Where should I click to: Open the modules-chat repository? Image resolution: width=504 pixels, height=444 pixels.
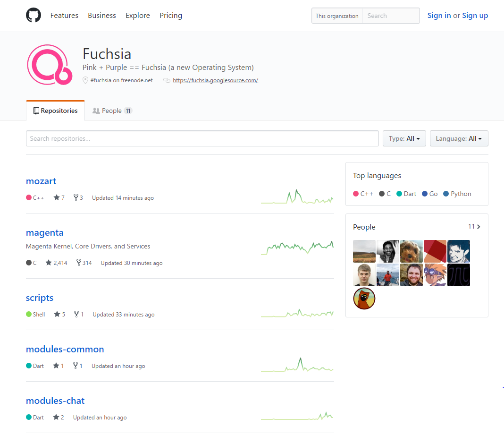point(55,401)
